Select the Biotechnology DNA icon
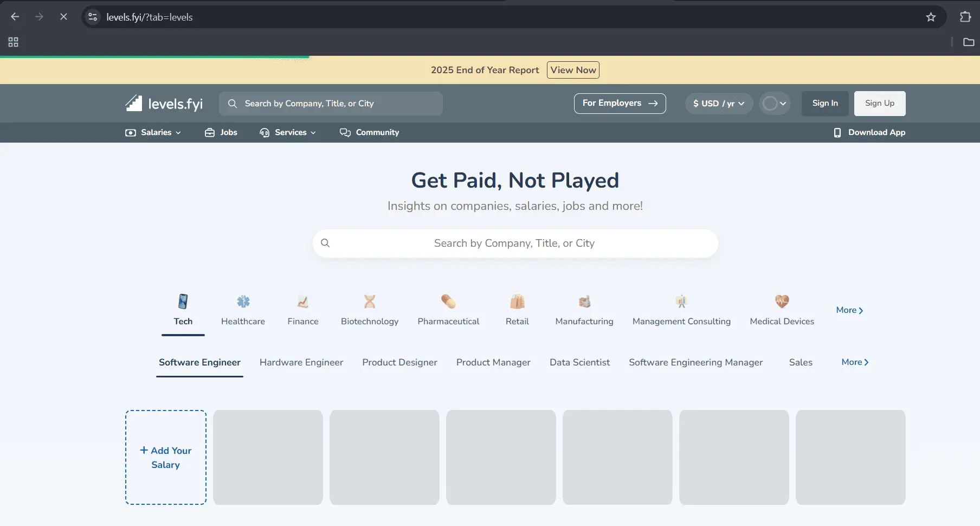Screen dimensions: 980x526 (370, 302)
